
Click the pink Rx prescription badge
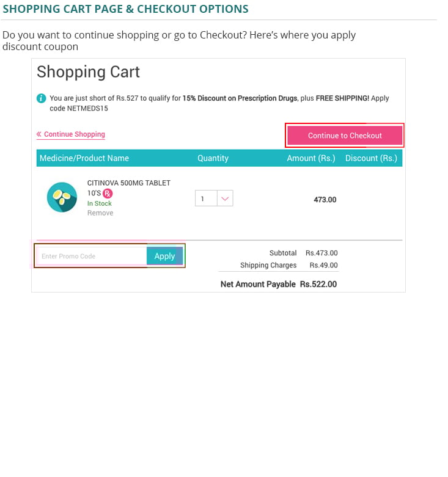click(x=108, y=193)
